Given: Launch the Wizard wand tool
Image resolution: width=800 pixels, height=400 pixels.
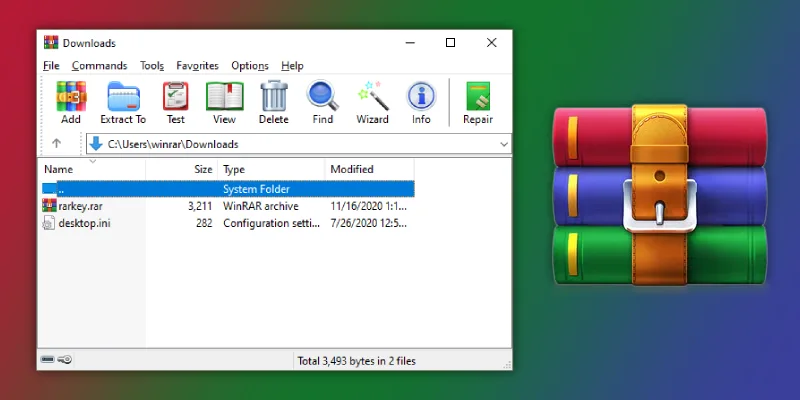Looking at the screenshot, I should (x=372, y=103).
